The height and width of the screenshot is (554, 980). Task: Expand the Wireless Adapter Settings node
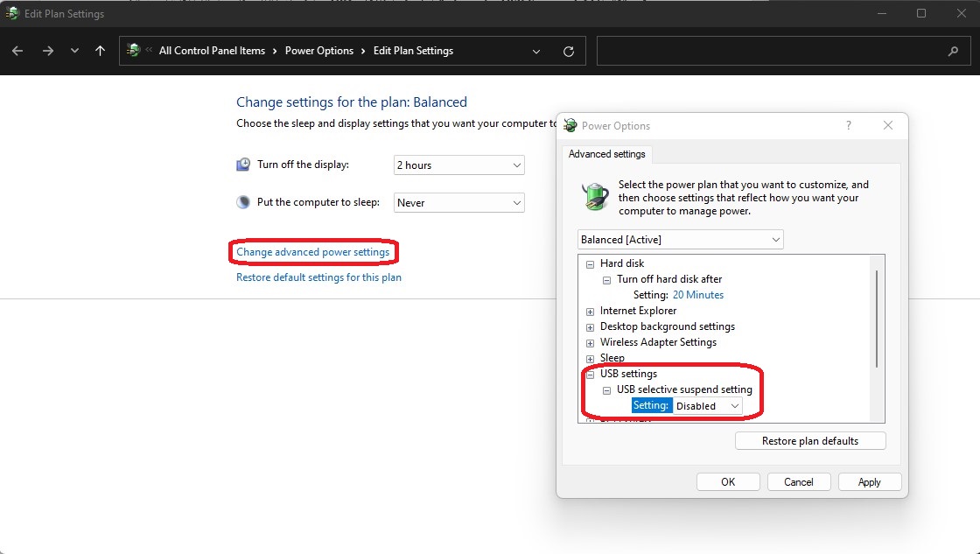coord(590,343)
